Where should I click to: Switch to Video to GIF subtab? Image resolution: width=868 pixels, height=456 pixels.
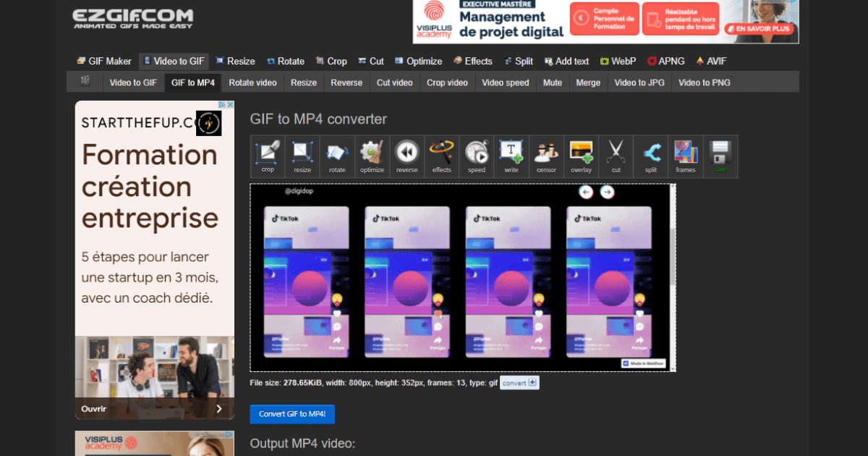(x=133, y=83)
